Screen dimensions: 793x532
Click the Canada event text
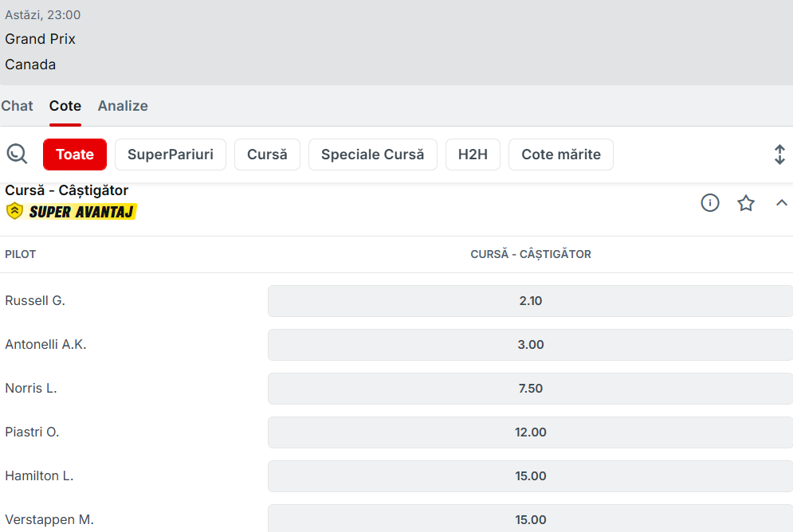(x=30, y=65)
